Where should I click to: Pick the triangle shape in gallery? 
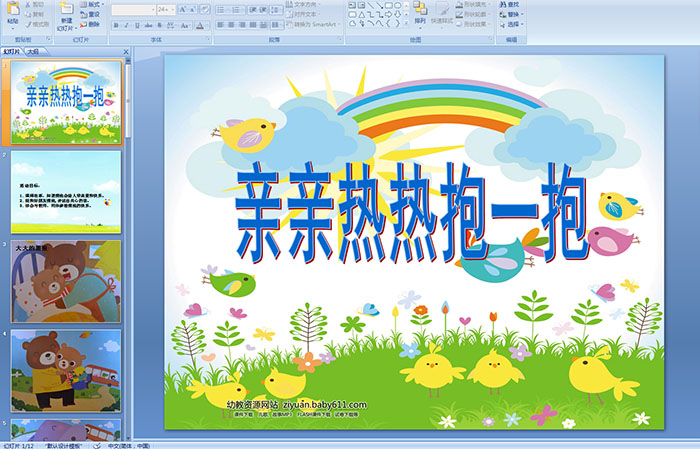tap(362, 15)
